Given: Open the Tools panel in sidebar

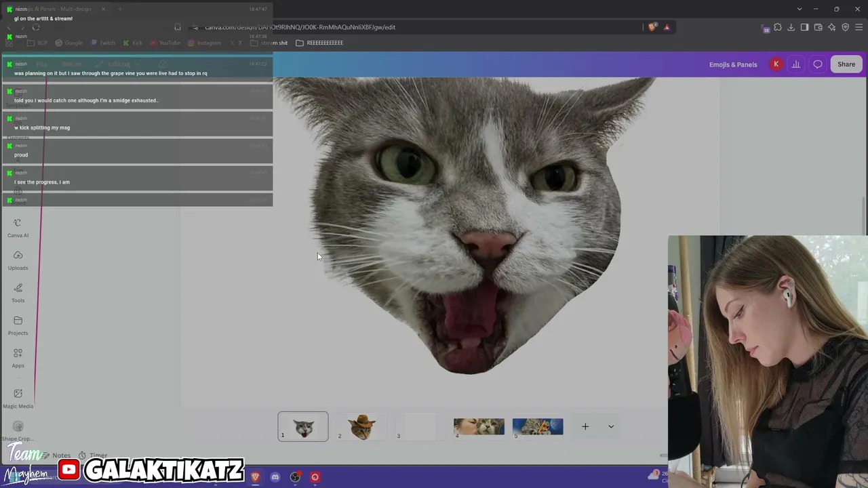Looking at the screenshot, I should pos(18,293).
